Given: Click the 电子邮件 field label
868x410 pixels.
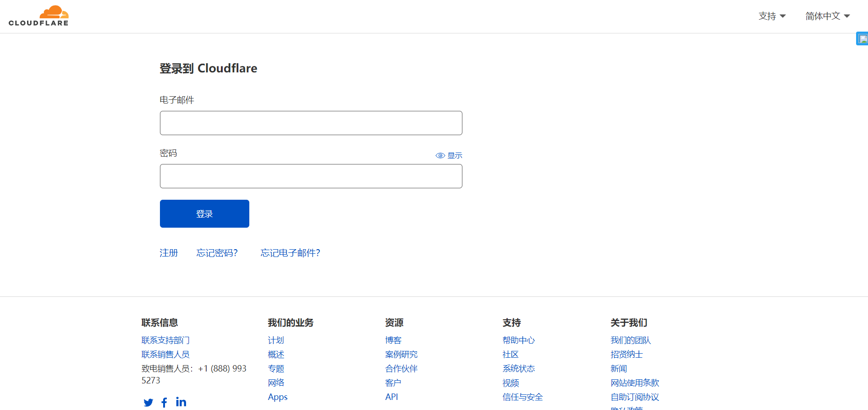Looking at the screenshot, I should 177,100.
